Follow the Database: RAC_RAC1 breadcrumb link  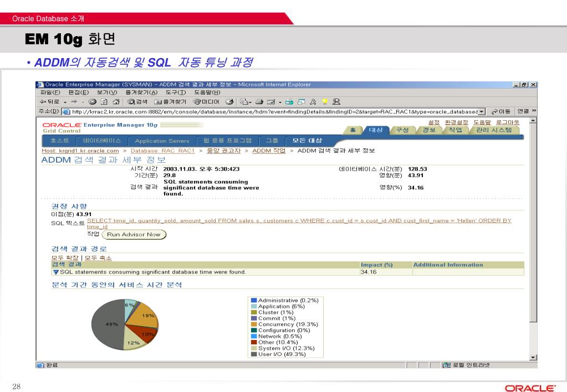click(162, 151)
